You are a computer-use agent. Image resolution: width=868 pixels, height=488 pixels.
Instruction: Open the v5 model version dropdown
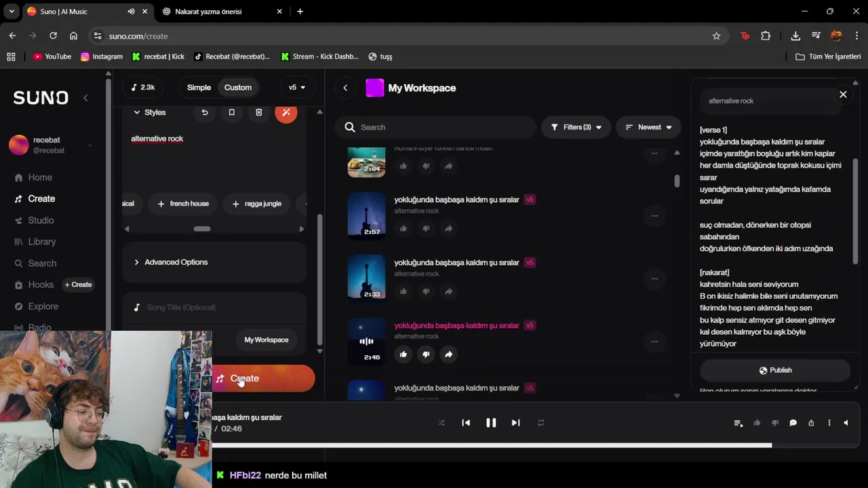[x=297, y=87]
